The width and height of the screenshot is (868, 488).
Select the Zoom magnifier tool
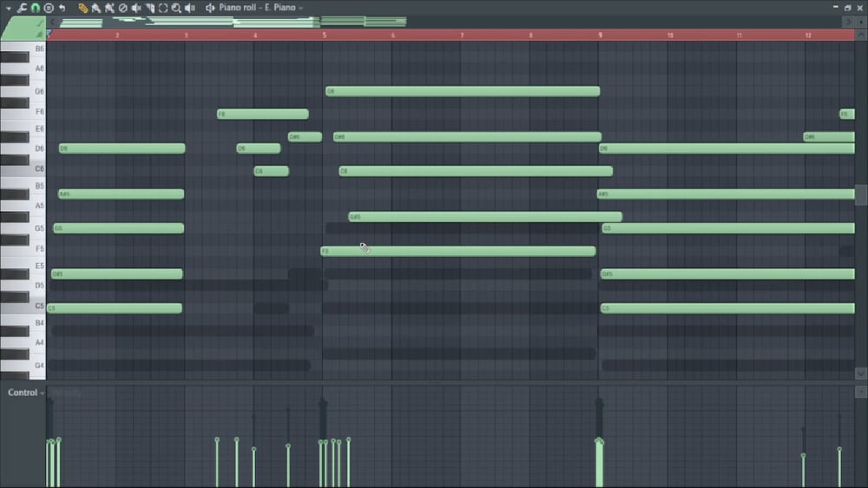tap(176, 8)
